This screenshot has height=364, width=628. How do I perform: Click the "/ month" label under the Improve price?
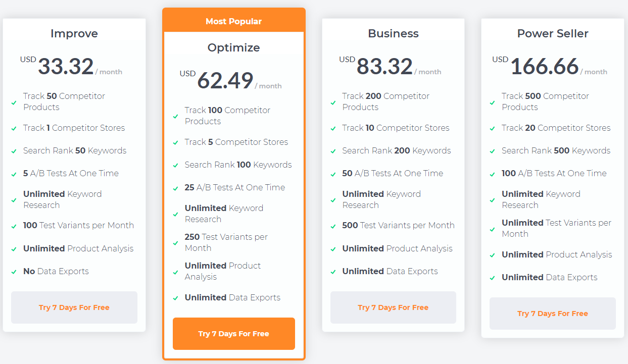(109, 72)
